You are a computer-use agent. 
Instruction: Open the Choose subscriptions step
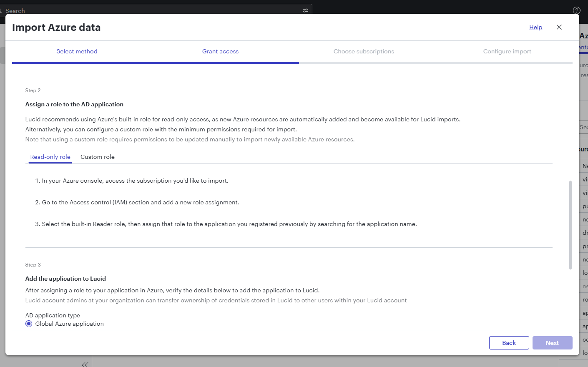coord(364,51)
